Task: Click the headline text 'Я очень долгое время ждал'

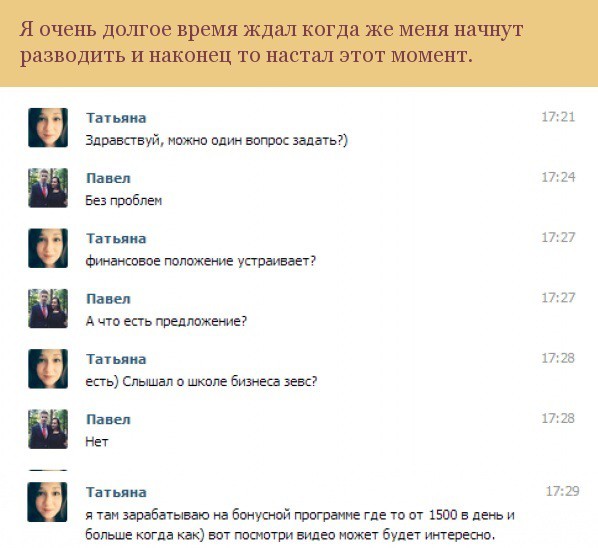Action: point(158,29)
